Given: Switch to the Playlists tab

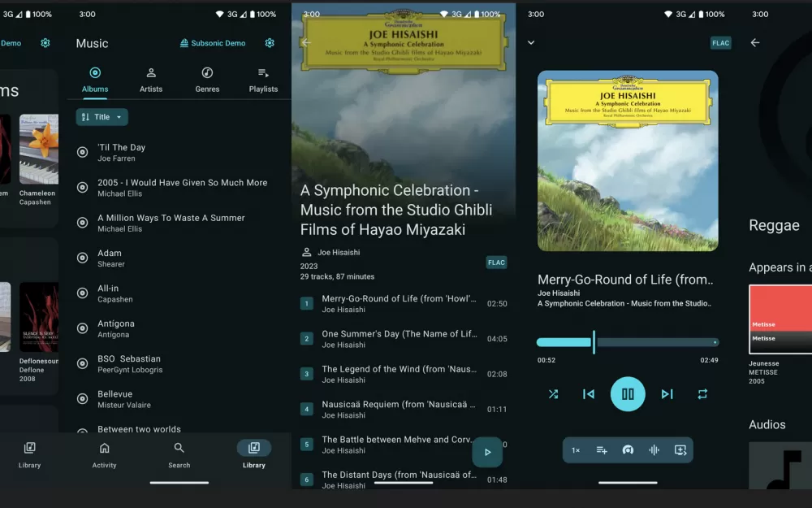Looking at the screenshot, I should (x=263, y=80).
